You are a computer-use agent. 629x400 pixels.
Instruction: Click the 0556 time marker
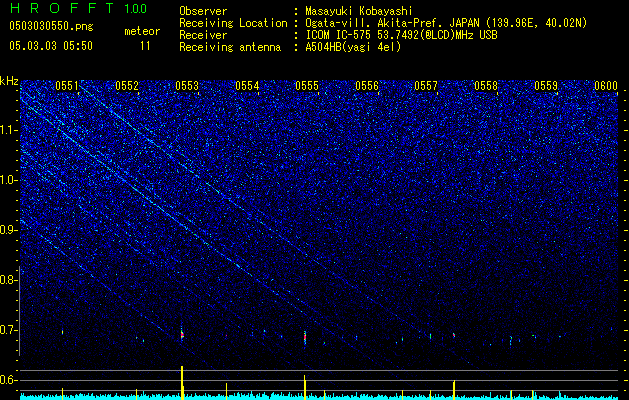367,86
